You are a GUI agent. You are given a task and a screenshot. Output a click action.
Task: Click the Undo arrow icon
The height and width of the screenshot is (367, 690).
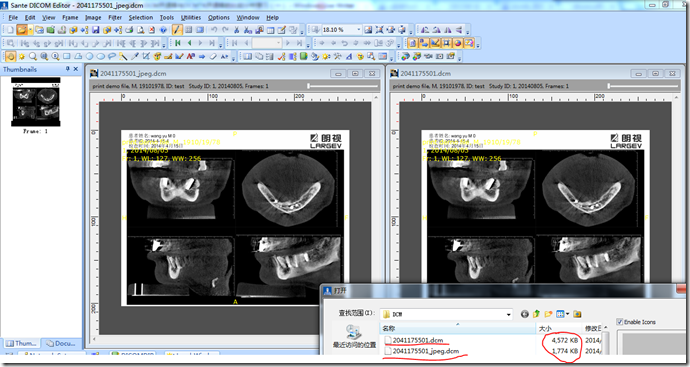214,30
